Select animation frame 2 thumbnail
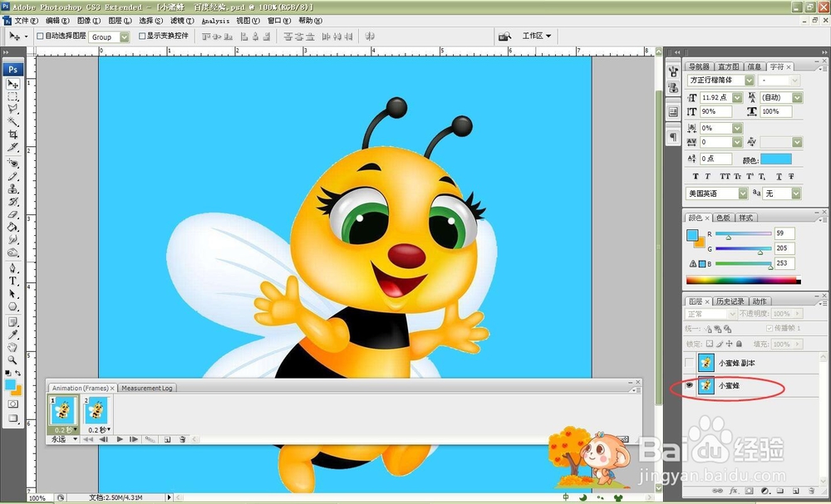This screenshot has width=831, height=504. (x=96, y=411)
